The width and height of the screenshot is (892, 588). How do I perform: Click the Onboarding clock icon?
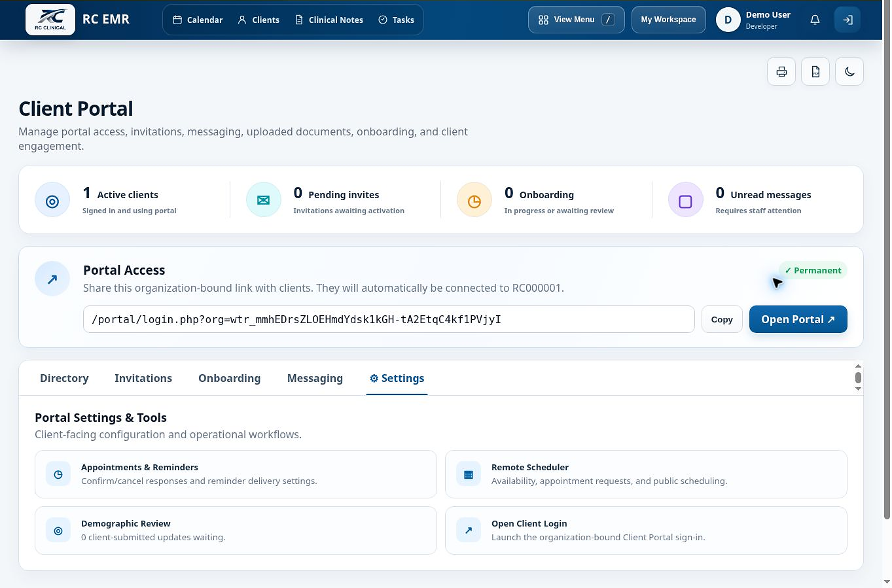474,200
